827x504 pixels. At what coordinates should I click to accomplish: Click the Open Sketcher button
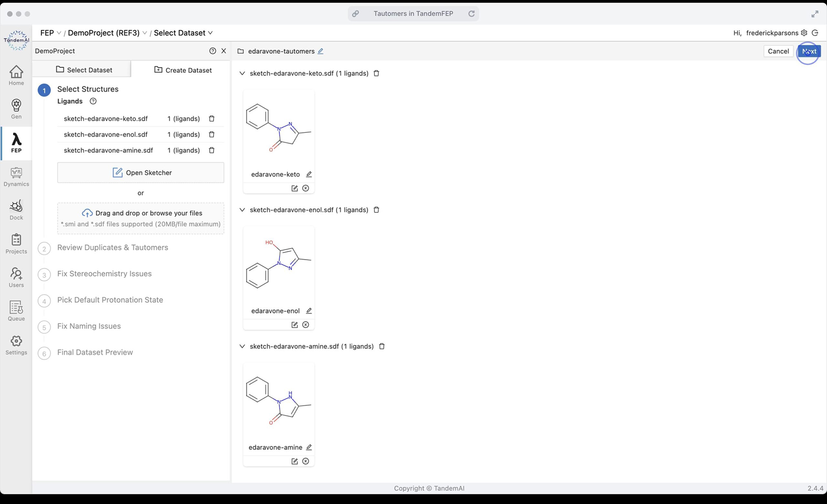pos(141,173)
